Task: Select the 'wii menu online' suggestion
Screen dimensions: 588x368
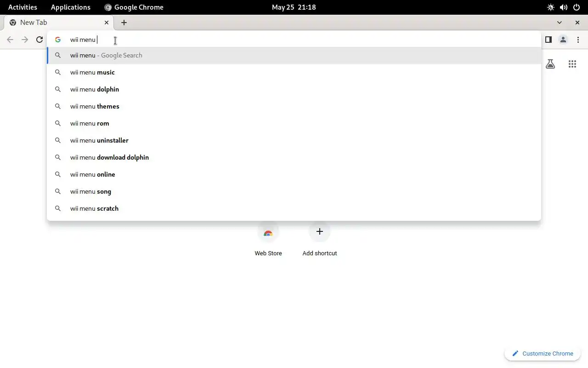Action: point(294,174)
